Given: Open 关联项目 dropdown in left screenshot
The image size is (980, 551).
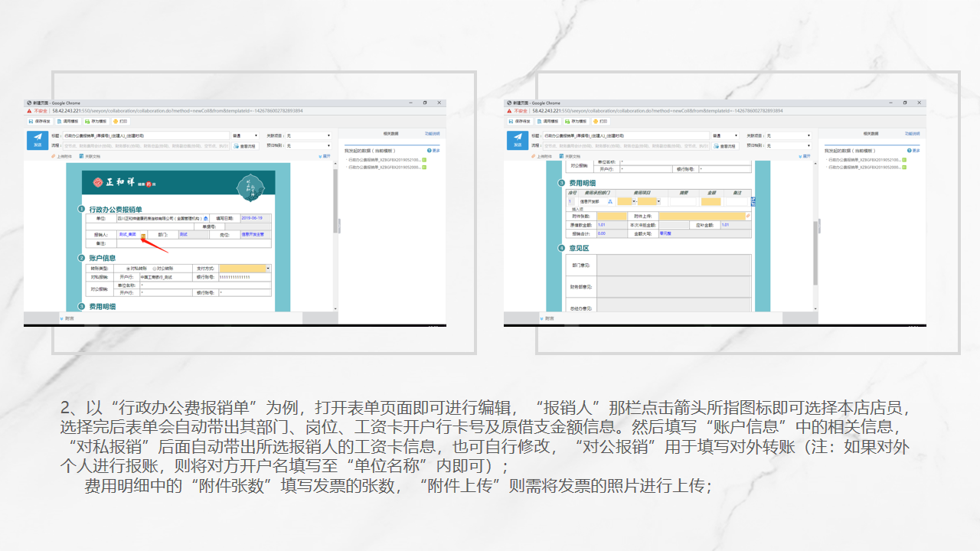Looking at the screenshot, I should (x=309, y=135).
